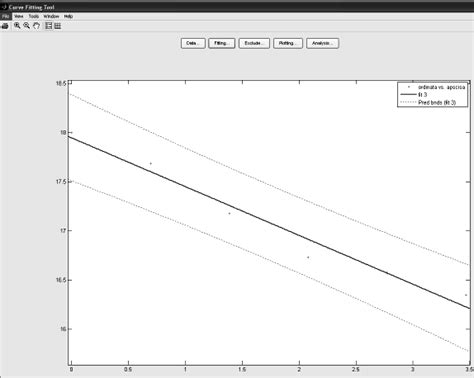
Task: Open the Tools menu
Action: pyautogui.click(x=34, y=16)
